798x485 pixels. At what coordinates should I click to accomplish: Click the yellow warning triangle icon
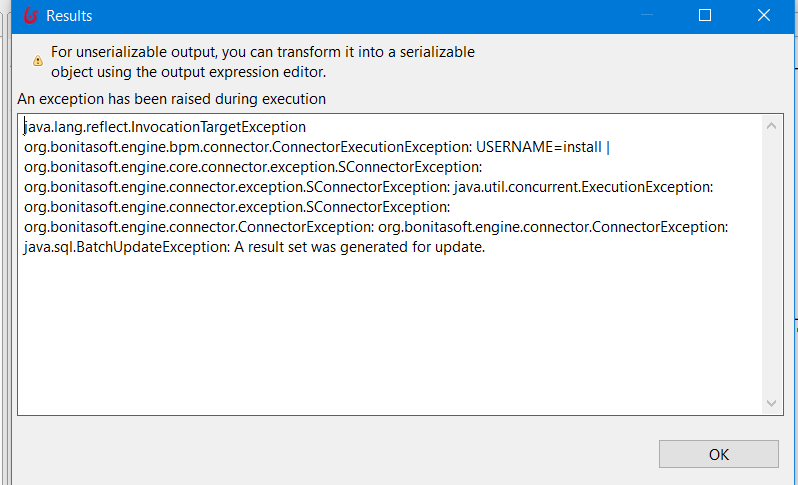pos(38,61)
